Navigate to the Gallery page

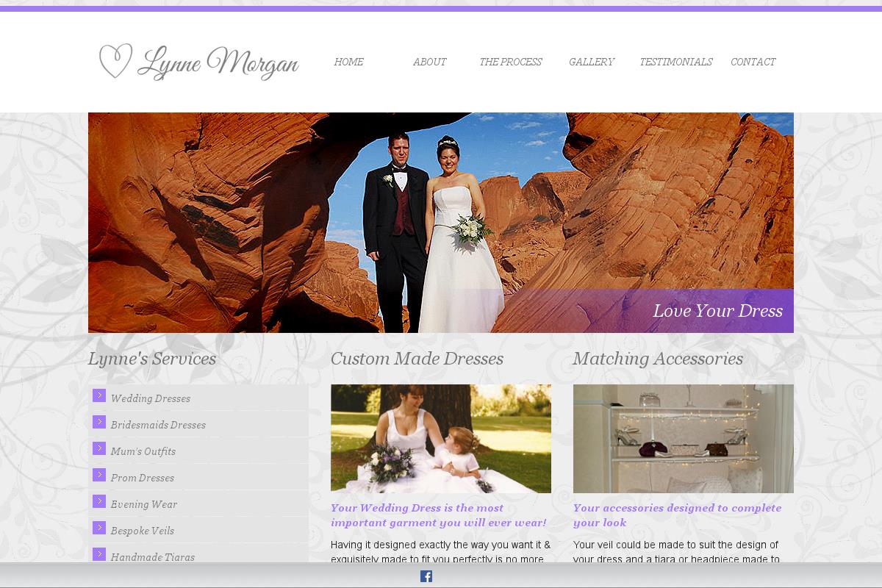[591, 62]
